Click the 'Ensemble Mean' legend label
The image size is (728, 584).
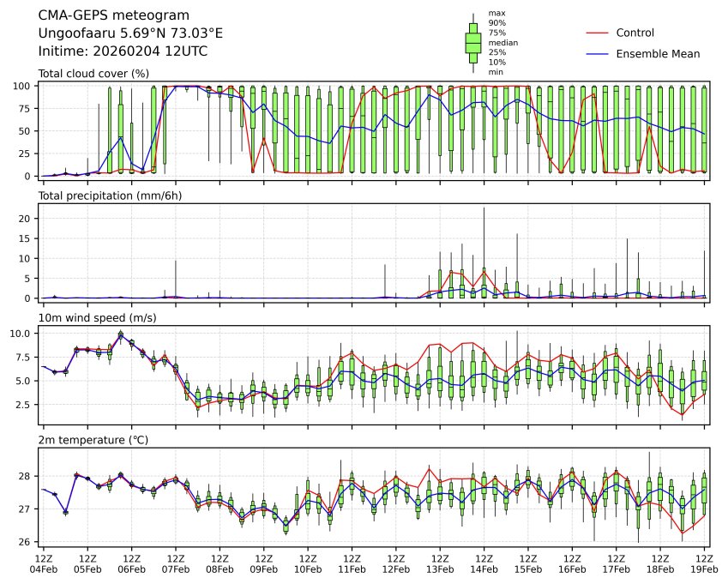[658, 54]
